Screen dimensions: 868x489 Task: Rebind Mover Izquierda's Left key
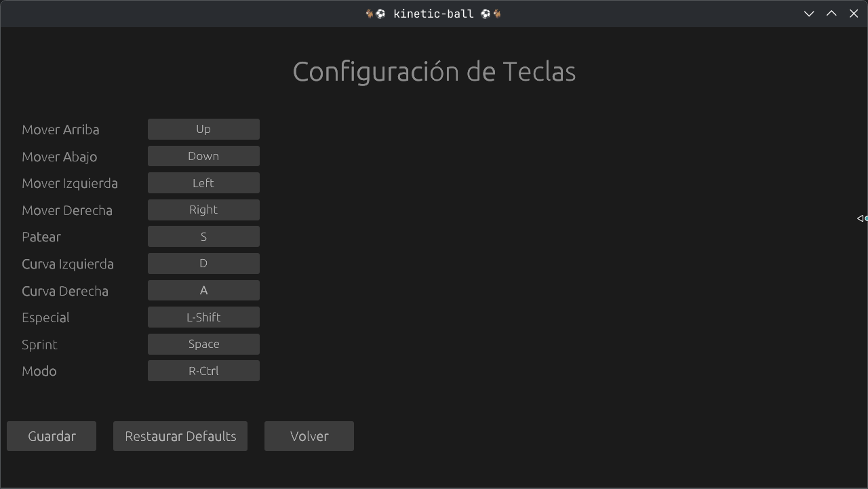(x=203, y=183)
